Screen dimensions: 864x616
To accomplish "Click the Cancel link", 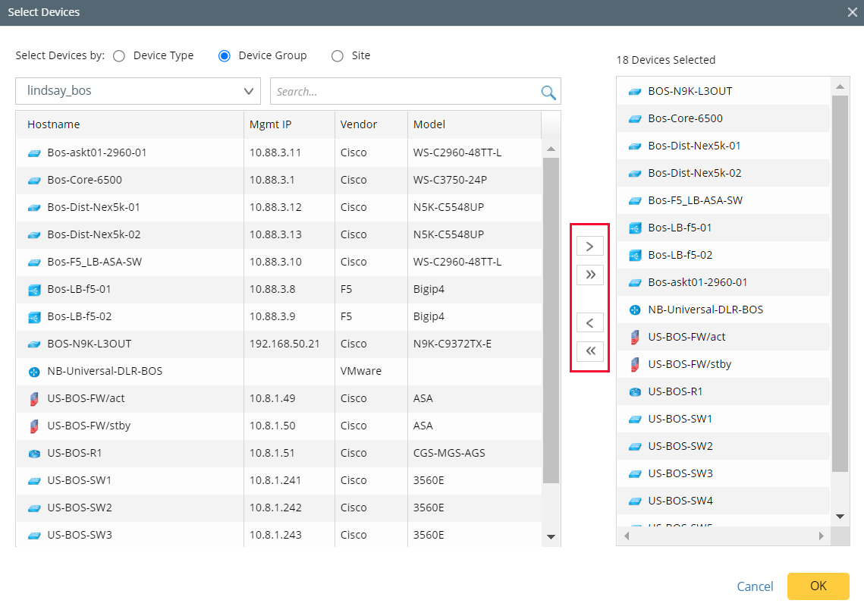I will point(755,586).
